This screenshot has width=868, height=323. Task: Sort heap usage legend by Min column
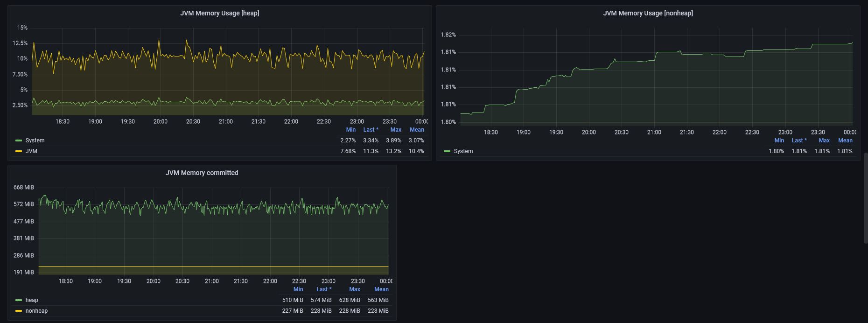pos(350,130)
